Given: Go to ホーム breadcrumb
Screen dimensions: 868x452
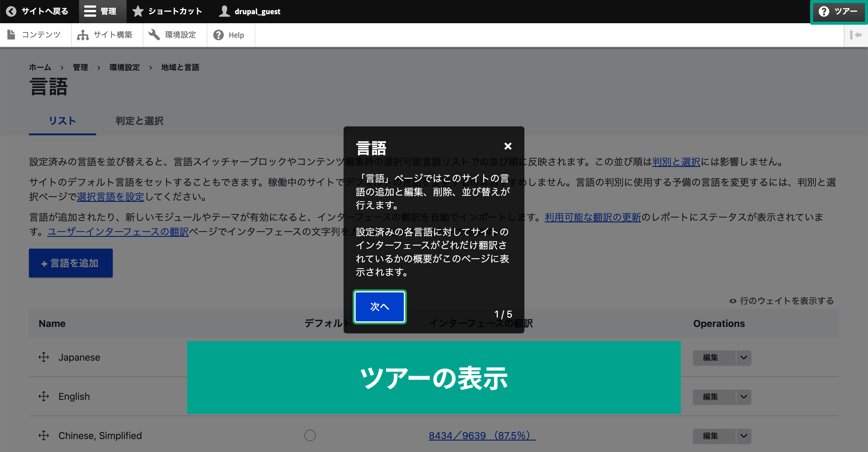Looking at the screenshot, I should pos(40,67).
